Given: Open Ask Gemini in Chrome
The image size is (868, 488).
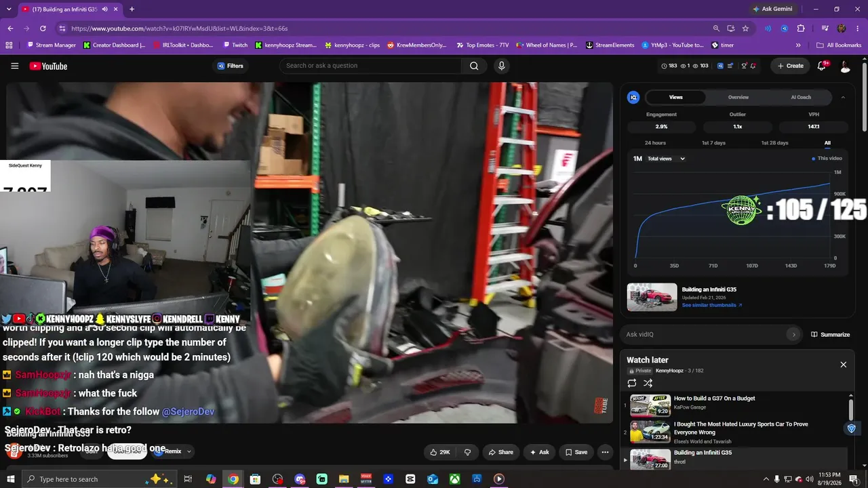Looking at the screenshot, I should point(772,9).
